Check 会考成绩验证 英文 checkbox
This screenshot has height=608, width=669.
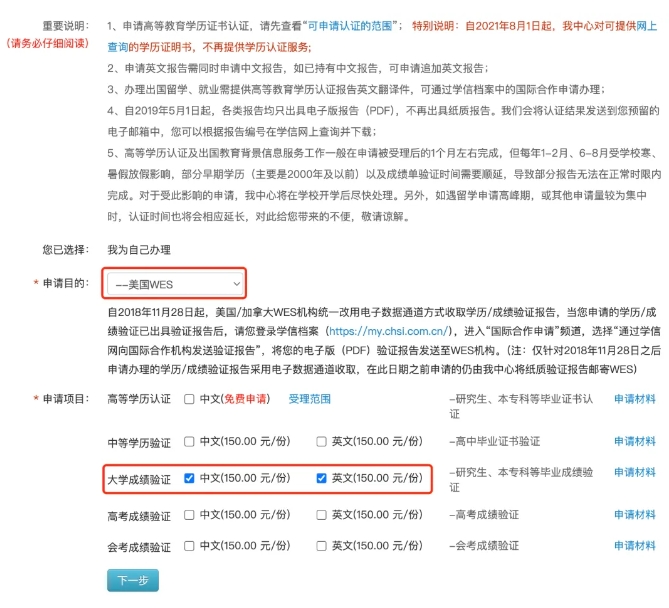[321, 546]
